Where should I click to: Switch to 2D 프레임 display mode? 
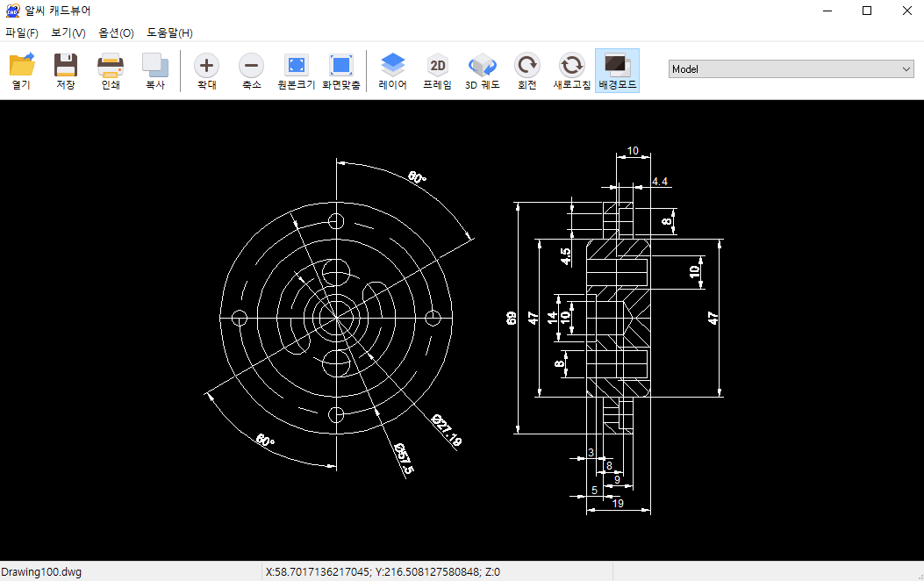pyautogui.click(x=437, y=70)
